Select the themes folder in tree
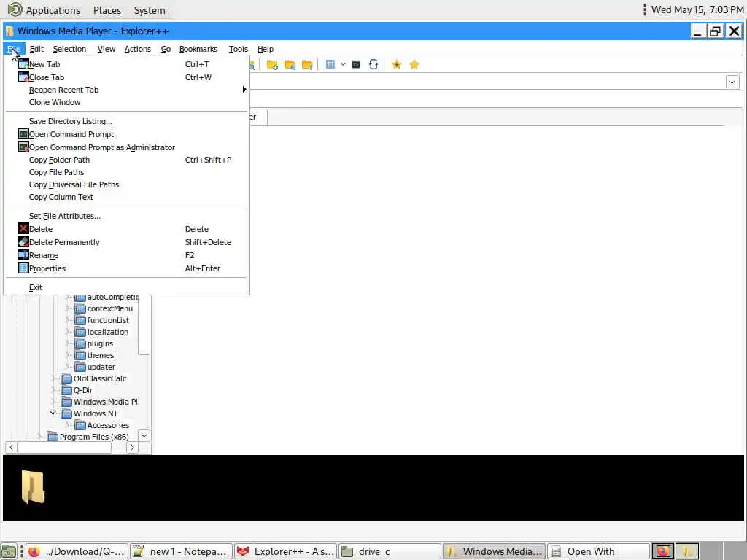The image size is (747, 560). click(x=101, y=355)
